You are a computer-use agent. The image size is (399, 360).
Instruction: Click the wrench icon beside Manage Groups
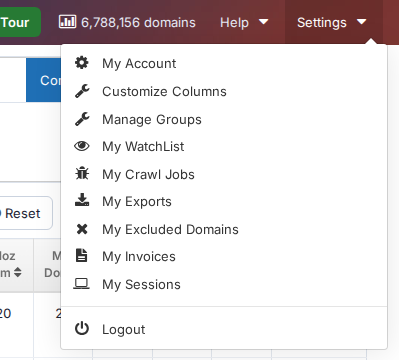pyautogui.click(x=82, y=119)
